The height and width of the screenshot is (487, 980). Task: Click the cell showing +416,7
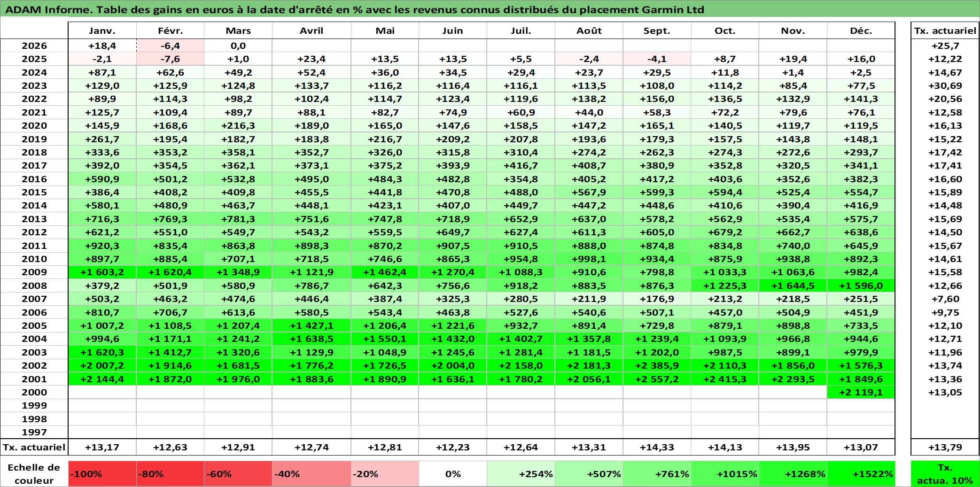[x=521, y=165]
